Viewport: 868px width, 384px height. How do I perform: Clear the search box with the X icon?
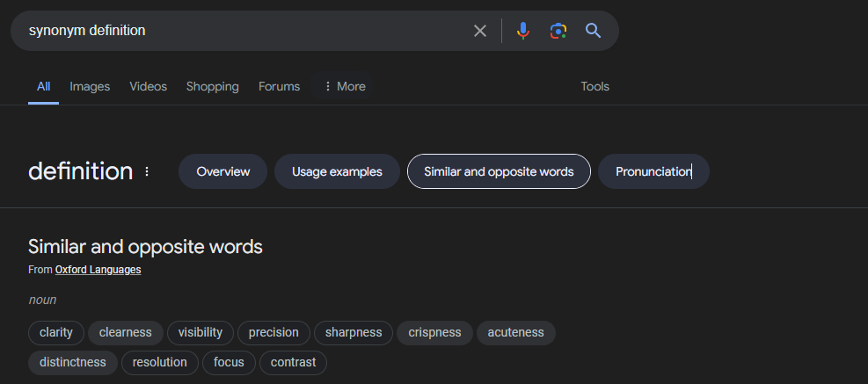tap(480, 31)
